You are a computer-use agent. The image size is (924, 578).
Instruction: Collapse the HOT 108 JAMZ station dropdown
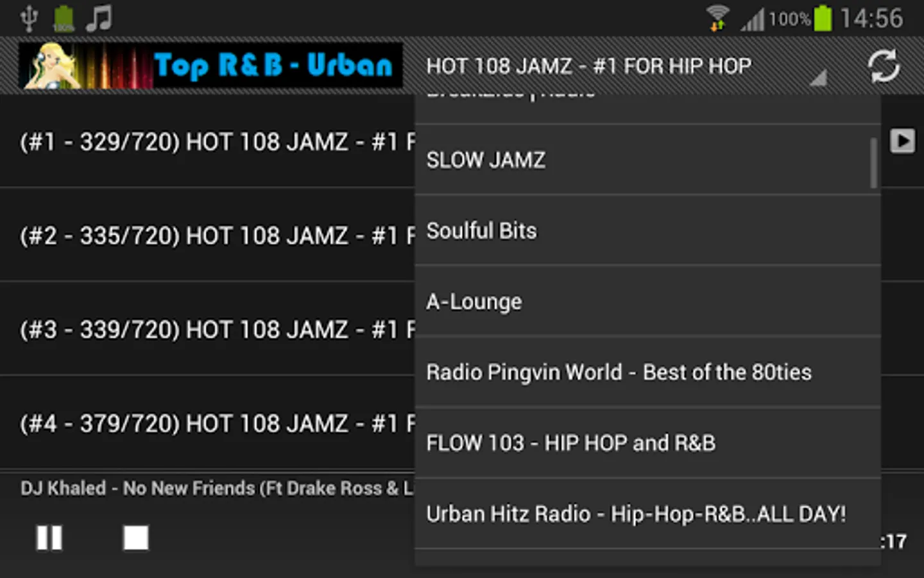point(626,66)
